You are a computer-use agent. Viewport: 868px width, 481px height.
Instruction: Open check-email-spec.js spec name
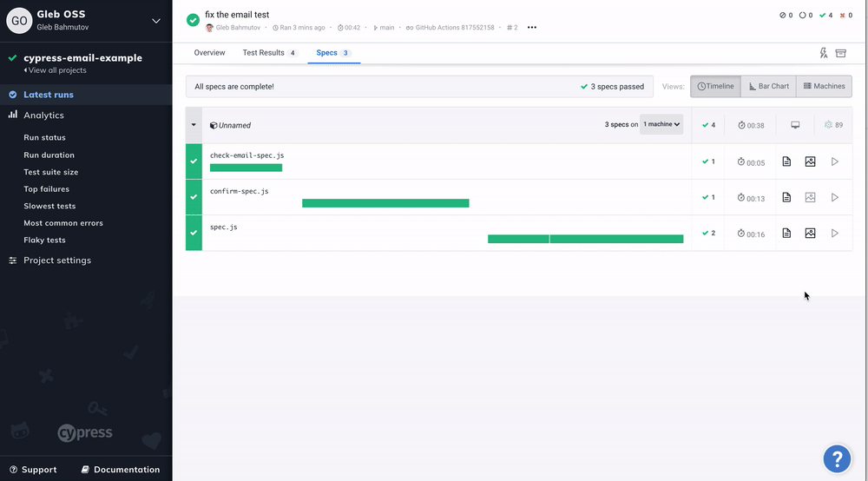click(247, 155)
